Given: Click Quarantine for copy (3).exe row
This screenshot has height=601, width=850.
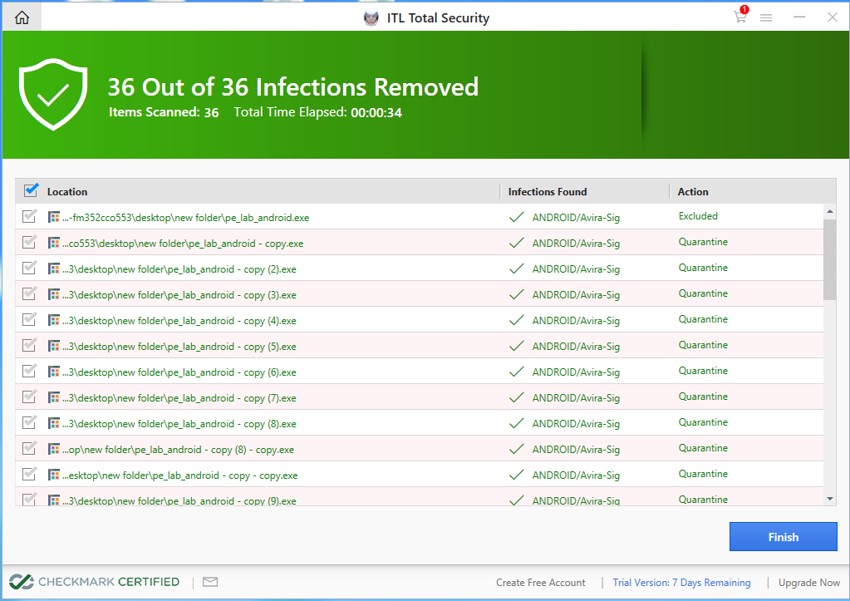Looking at the screenshot, I should tap(703, 293).
